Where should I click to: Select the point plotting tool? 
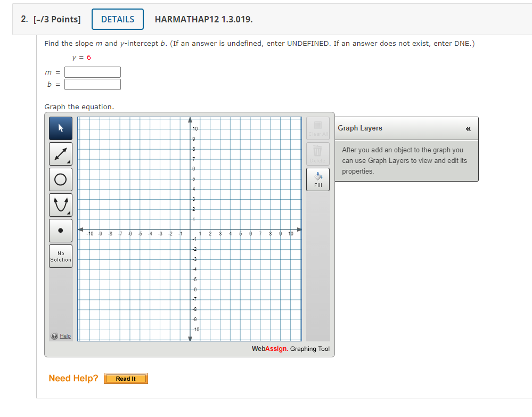(x=60, y=230)
